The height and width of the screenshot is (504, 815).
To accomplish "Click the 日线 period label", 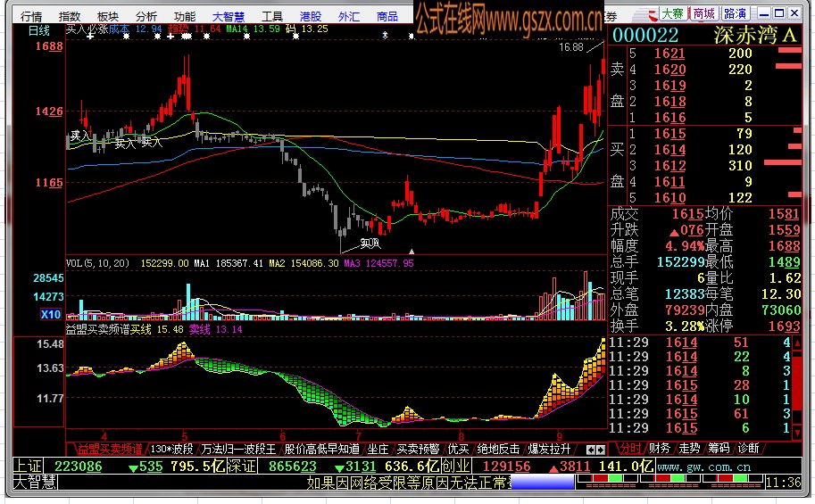I will tap(39, 30).
